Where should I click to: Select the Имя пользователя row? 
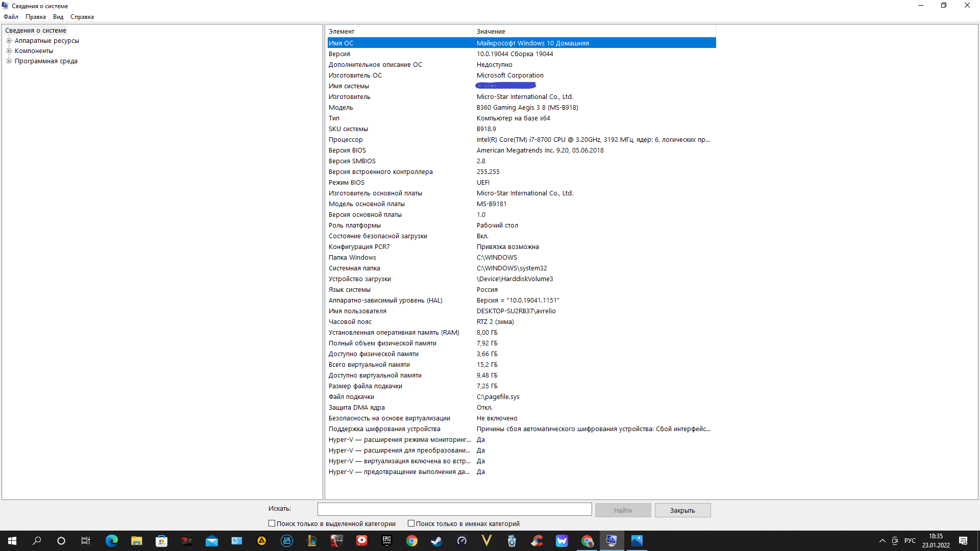[521, 311]
